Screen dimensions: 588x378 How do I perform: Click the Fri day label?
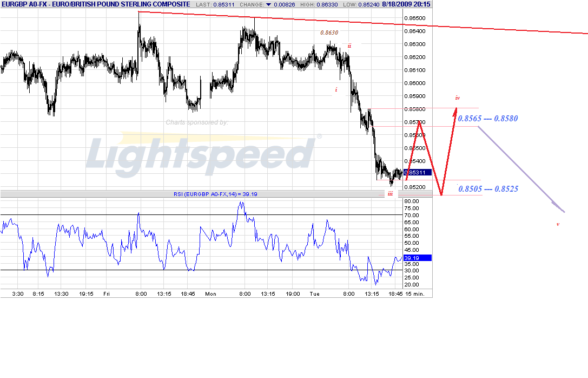107,294
